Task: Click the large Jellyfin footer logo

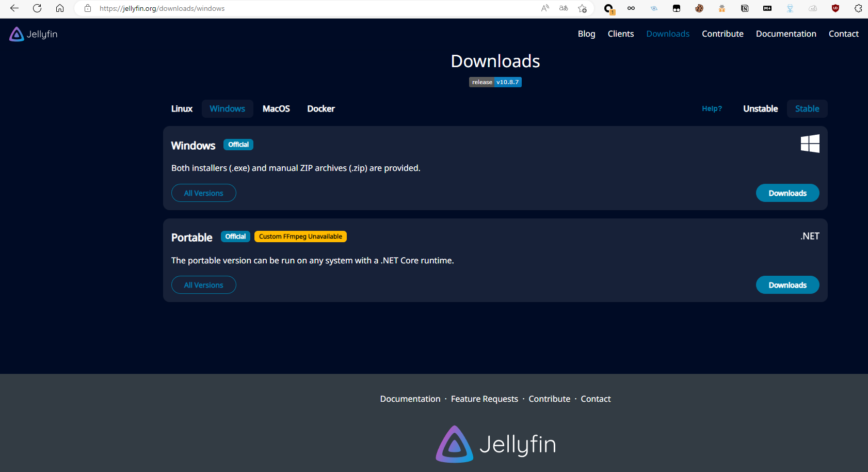Action: (x=495, y=444)
